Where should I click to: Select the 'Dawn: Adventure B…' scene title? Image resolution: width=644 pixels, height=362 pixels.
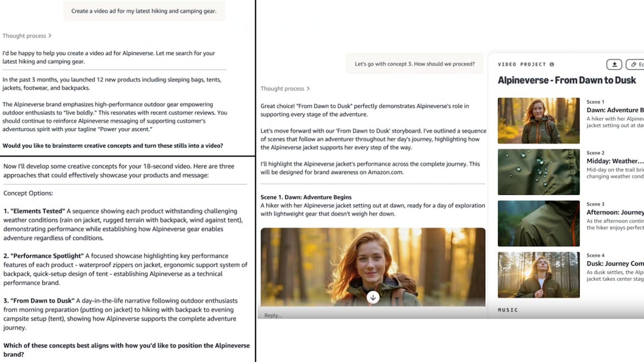point(615,110)
